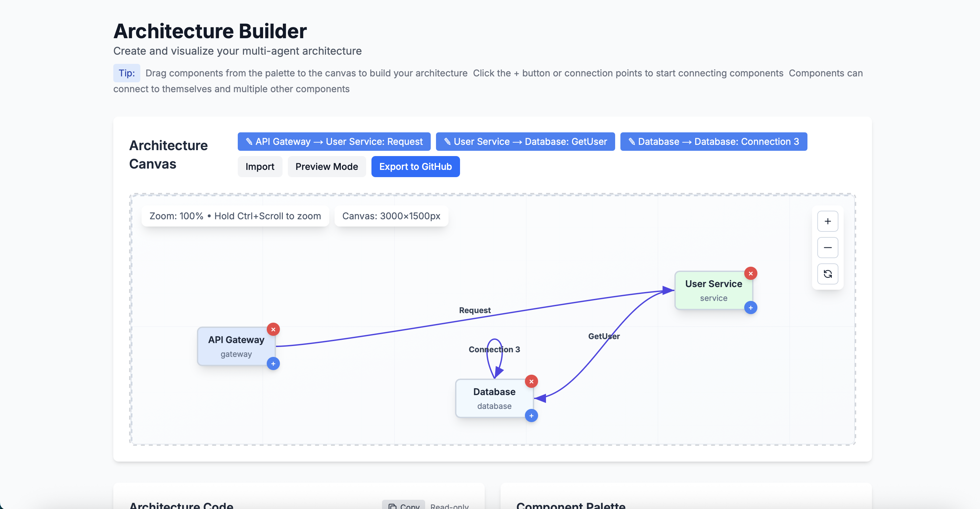
Task: Edit the User Service → Database: GetUser connection
Action: tap(525, 142)
